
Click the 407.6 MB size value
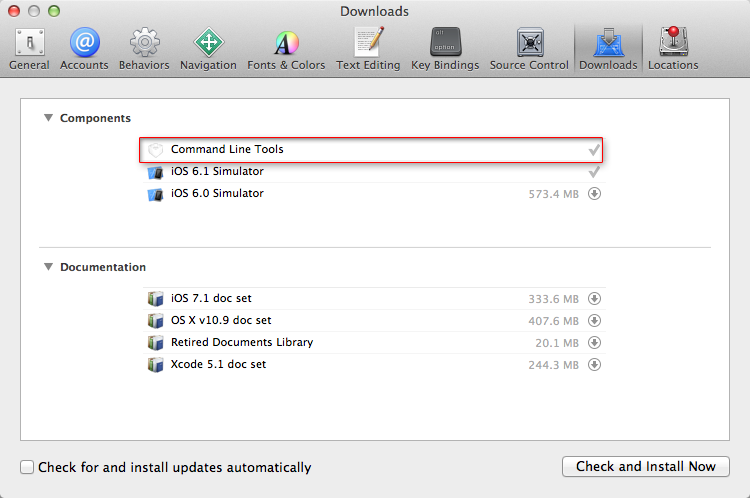tap(553, 321)
